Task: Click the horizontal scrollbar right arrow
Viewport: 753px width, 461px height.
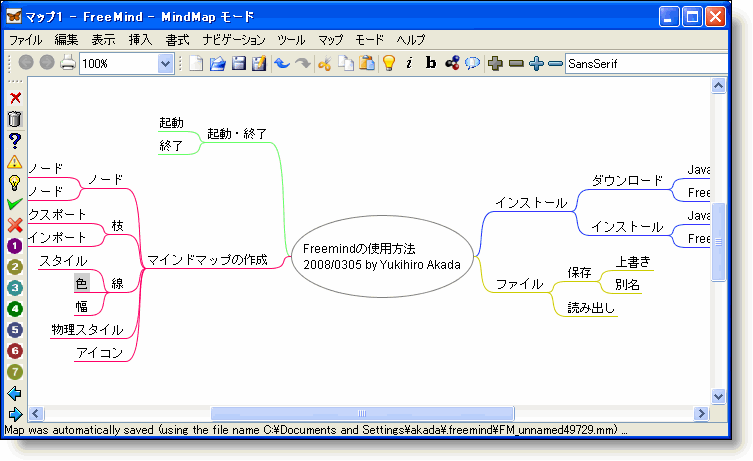Action: [x=702, y=413]
